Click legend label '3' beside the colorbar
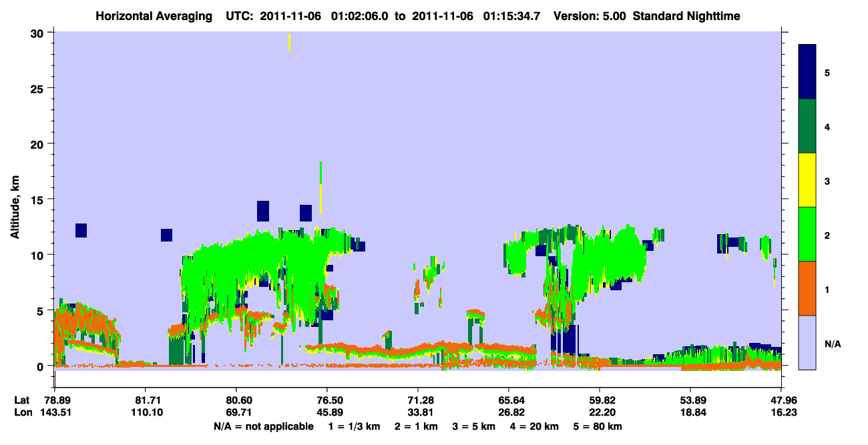Viewport: 868px width, 445px height. click(x=827, y=180)
